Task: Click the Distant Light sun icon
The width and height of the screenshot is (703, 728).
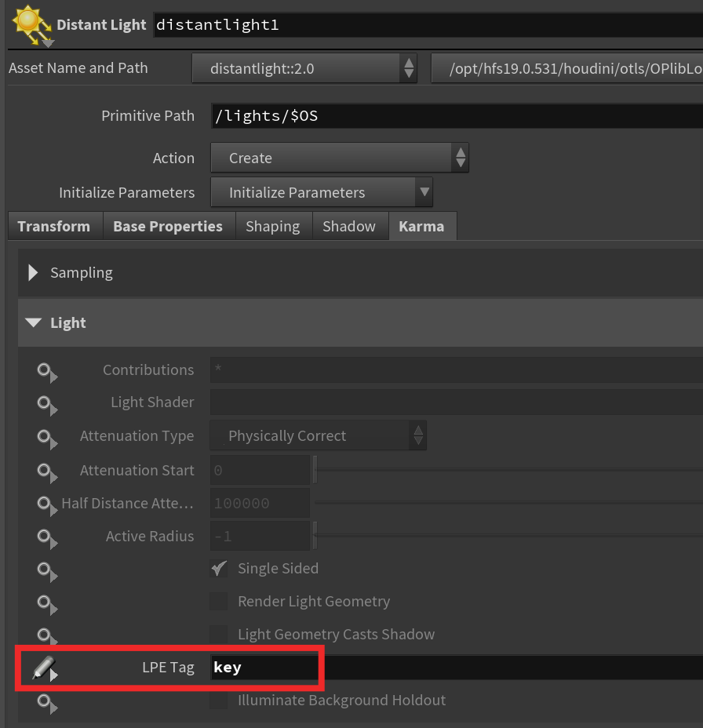Action: coord(31,25)
